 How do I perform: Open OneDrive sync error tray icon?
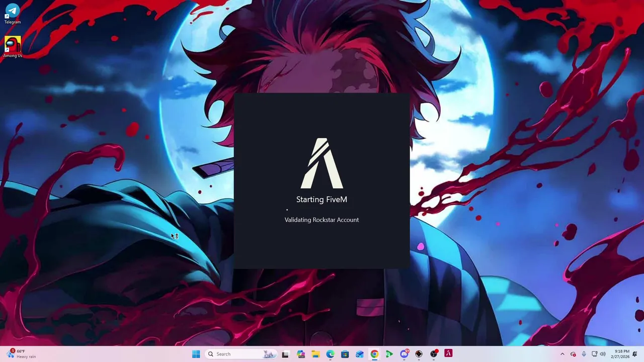pyautogui.click(x=573, y=354)
